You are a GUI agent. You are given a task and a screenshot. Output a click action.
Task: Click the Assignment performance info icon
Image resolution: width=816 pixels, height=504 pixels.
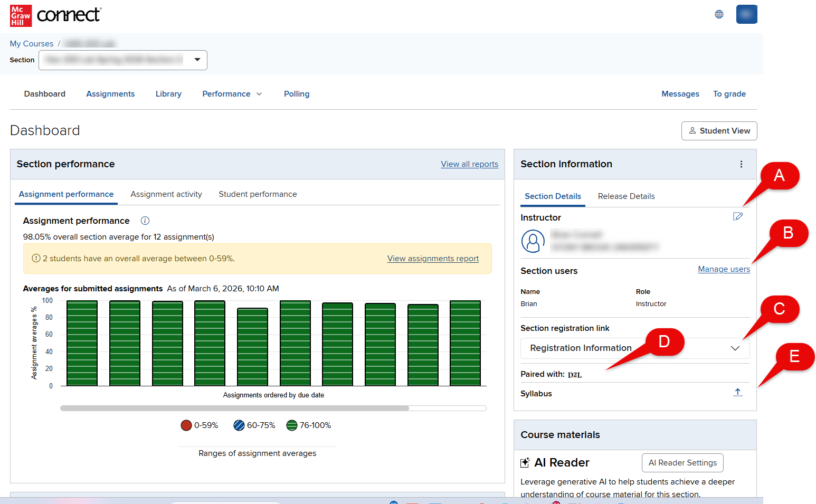coord(145,221)
